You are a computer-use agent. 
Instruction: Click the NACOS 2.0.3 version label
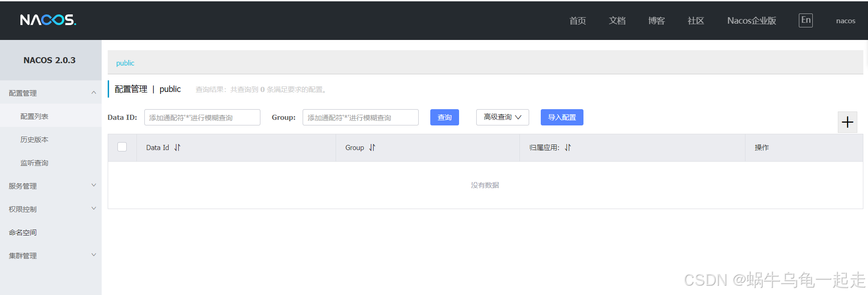[x=50, y=60]
